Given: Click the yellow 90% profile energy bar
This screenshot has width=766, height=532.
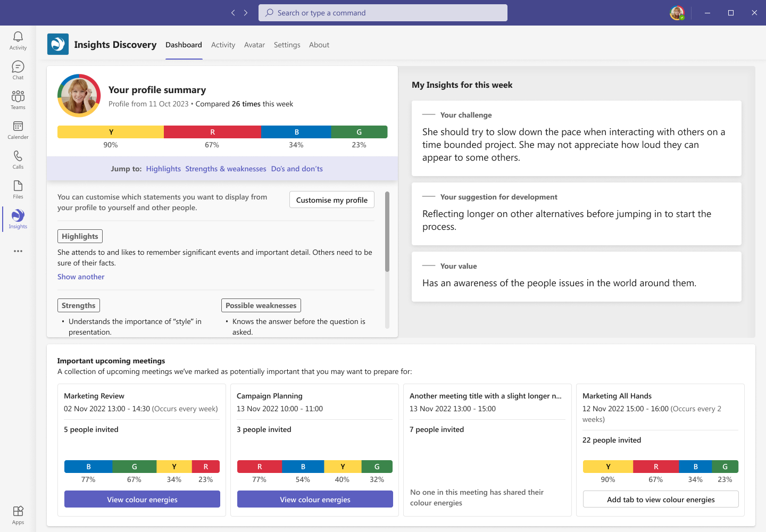Looking at the screenshot, I should coord(111,132).
